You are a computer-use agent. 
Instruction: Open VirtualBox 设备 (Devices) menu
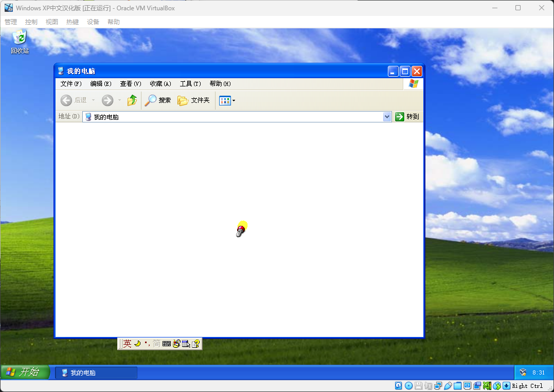tap(93, 22)
